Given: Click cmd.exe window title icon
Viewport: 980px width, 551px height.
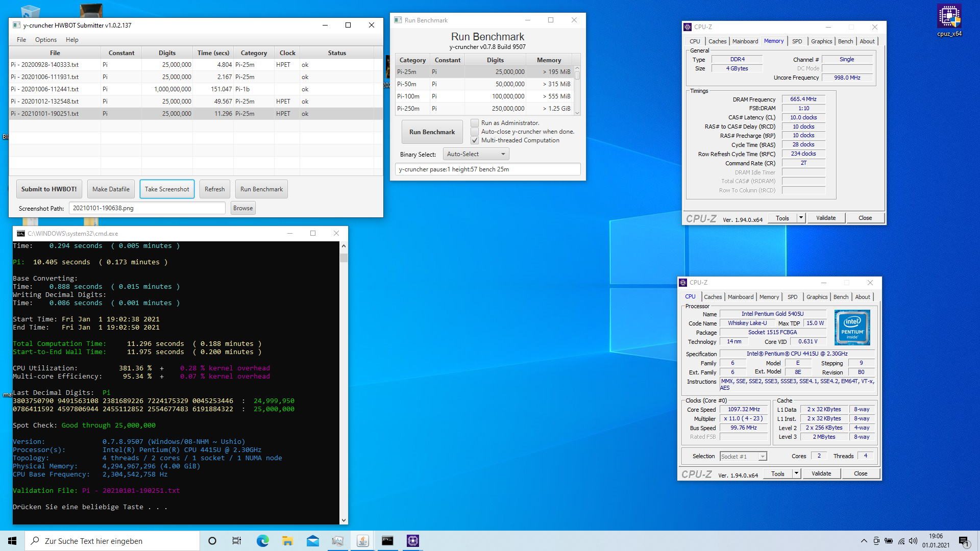Looking at the screenshot, I should [x=20, y=233].
